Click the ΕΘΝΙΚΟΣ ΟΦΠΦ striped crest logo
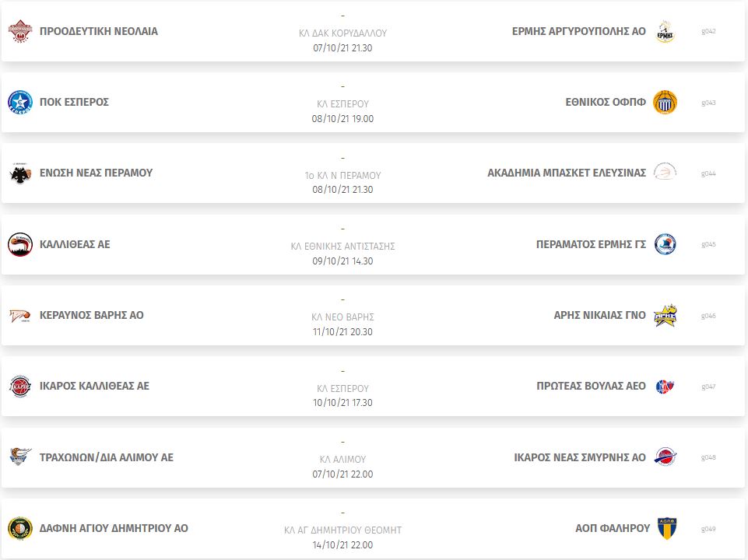This screenshot has width=748, height=560. click(x=665, y=103)
